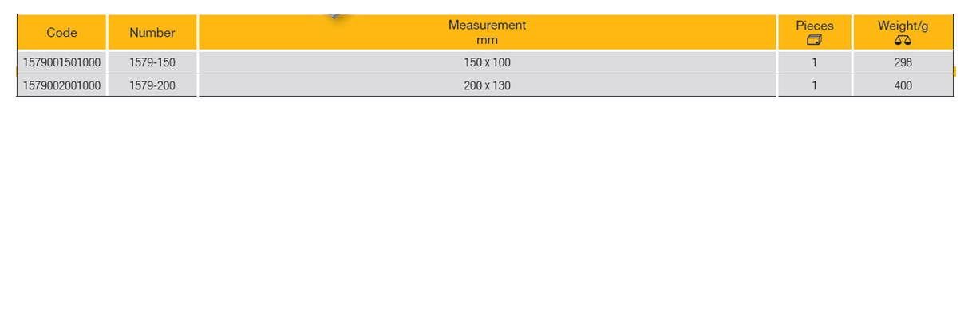Screen dimensions: 980x326
Task: Select code 1579001501000 cell
Action: 61,62
